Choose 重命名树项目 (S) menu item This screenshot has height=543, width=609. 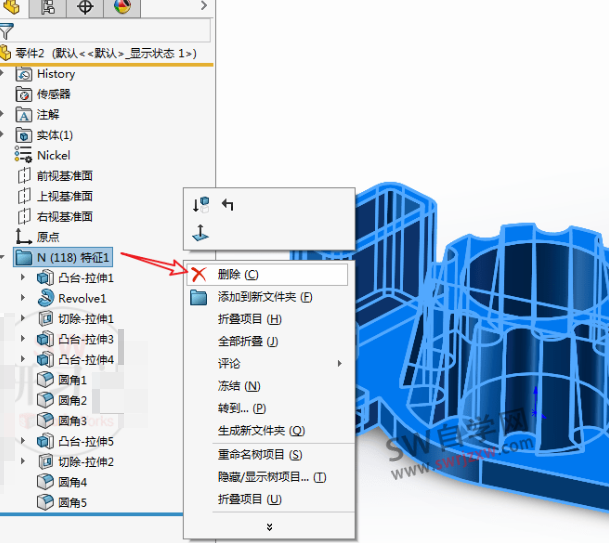tap(270, 454)
